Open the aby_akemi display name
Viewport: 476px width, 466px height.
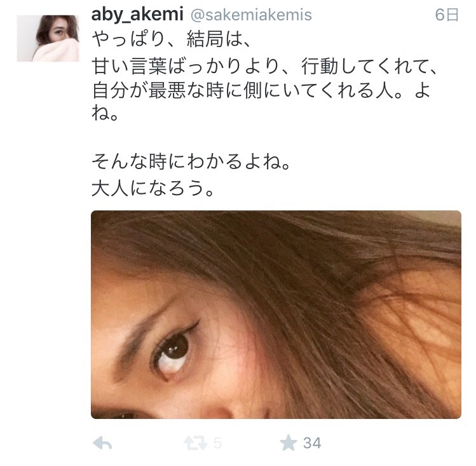tap(137, 15)
